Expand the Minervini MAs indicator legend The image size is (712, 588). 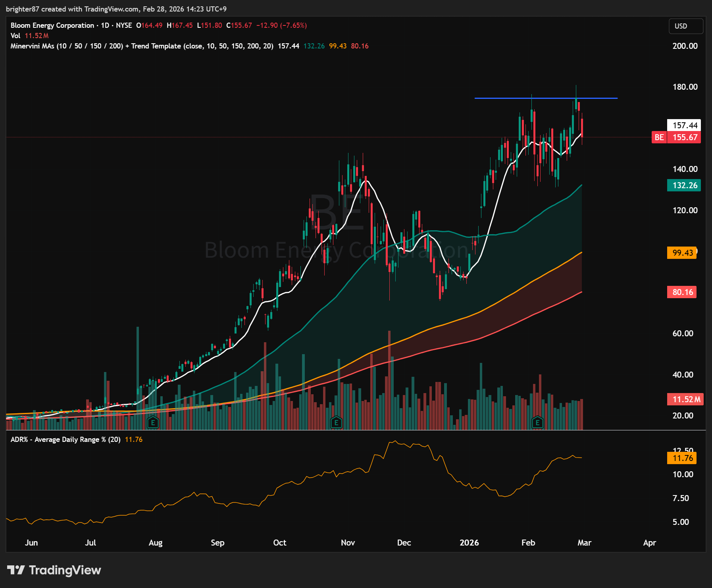(142, 46)
